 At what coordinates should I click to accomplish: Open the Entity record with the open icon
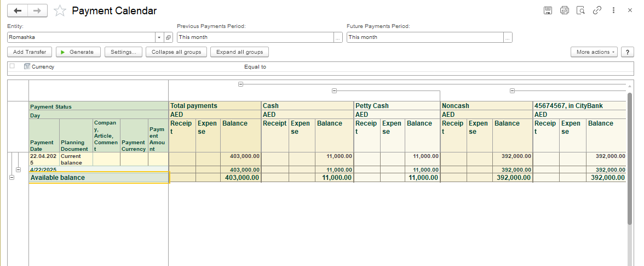click(168, 37)
